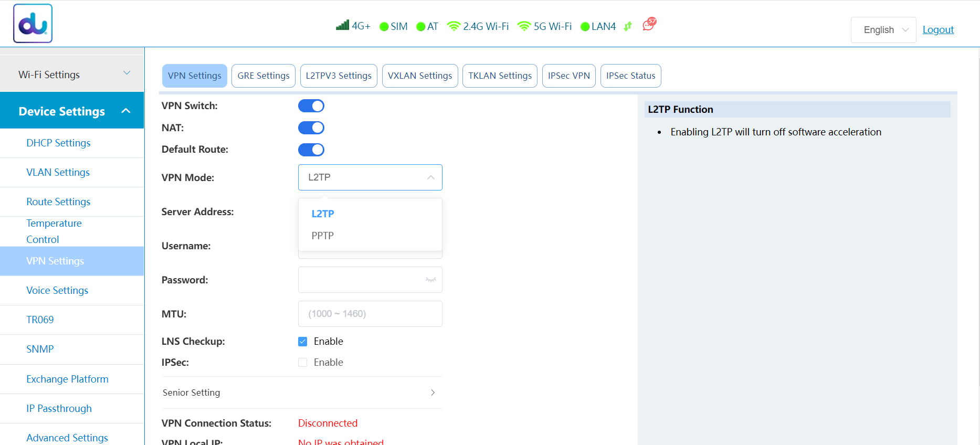This screenshot has width=980, height=445.
Task: Toggle the Default Route switch
Action: (311, 150)
